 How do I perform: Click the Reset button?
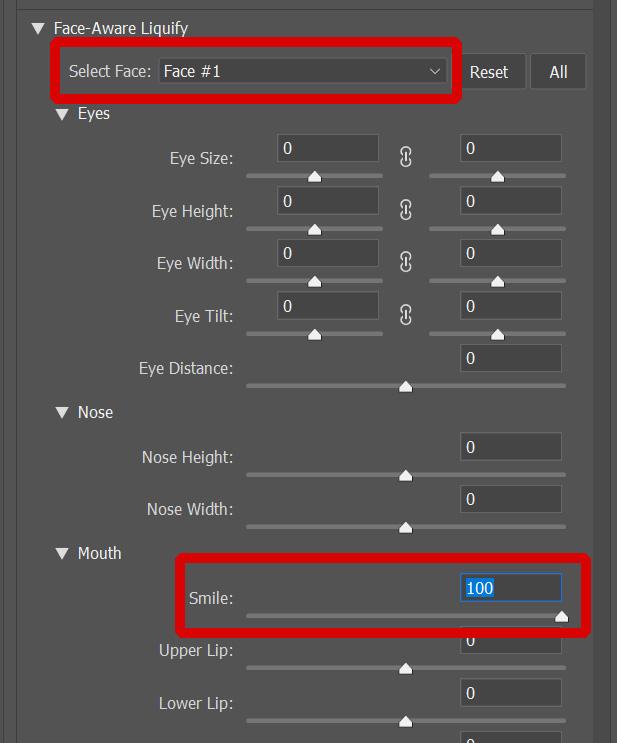pos(488,72)
